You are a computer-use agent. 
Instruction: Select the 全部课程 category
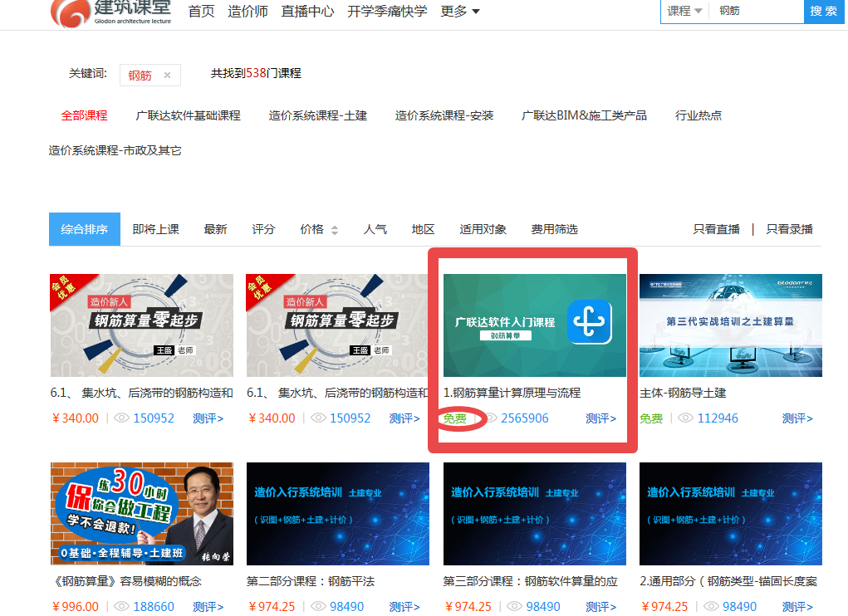(x=85, y=115)
